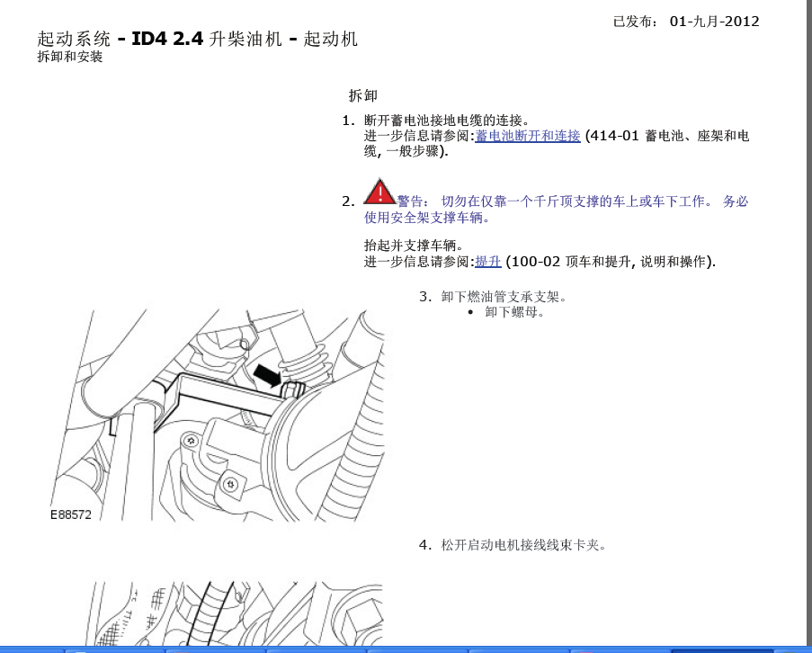The height and width of the screenshot is (653, 812).
Task: Click the starter wiring harness clip illustration
Action: 233,613
